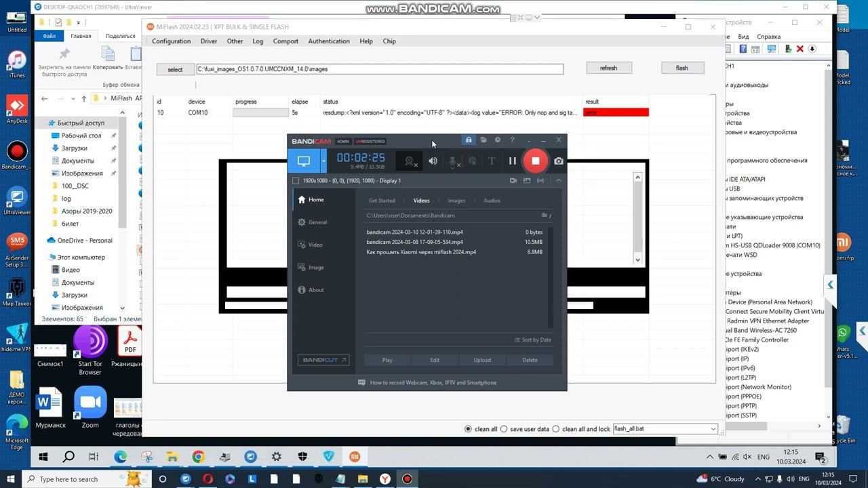The image size is (868, 488).
Task: Open Загрузки under Quick access in Explorer
Action: 75,148
